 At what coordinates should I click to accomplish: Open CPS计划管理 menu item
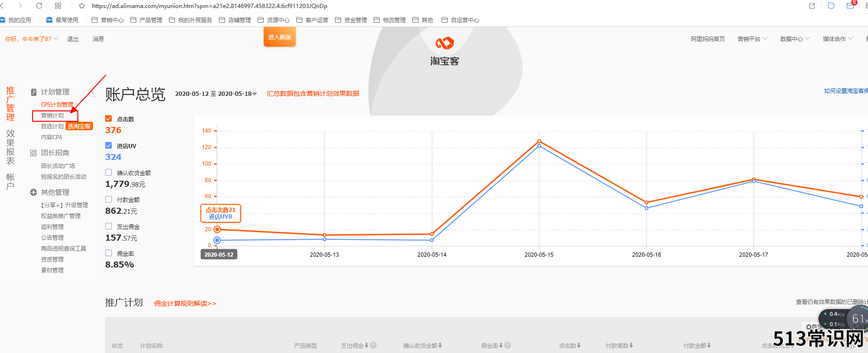tap(57, 105)
